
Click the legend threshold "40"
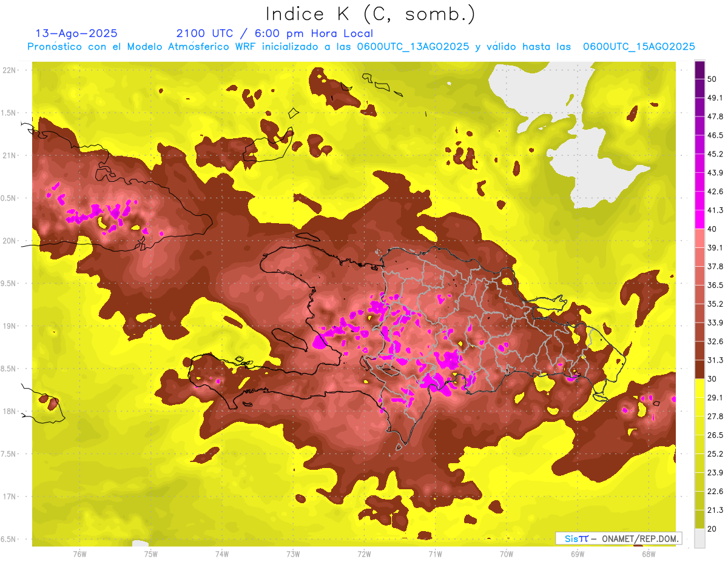[x=713, y=229]
